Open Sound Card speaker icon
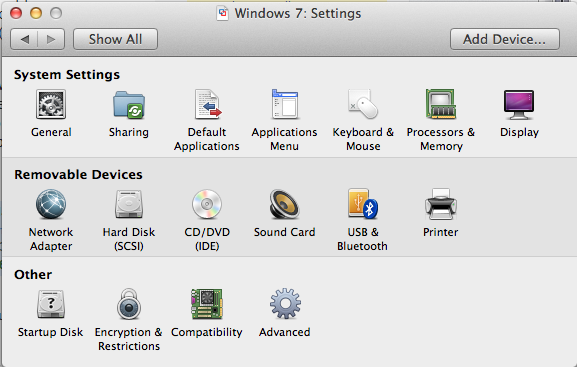577x367 pixels. tap(284, 204)
